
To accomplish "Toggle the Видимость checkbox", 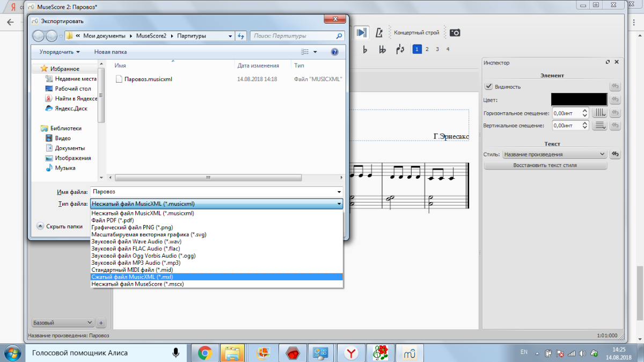I will 488,86.
